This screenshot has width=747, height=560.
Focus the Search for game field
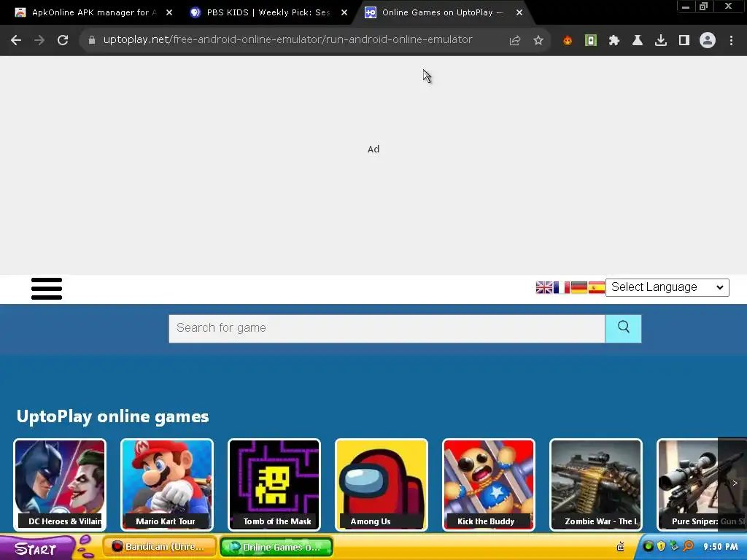point(387,329)
